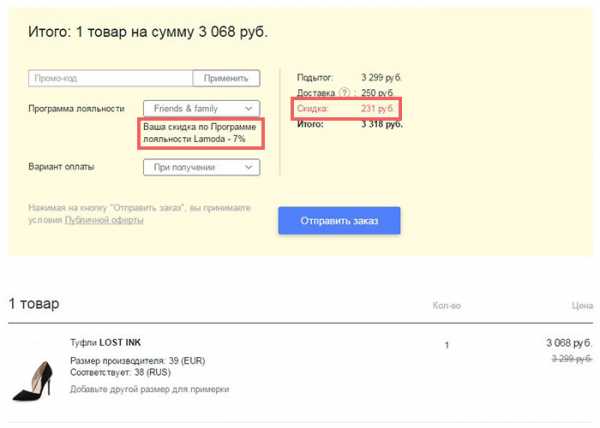
Task: Expand the При получении payment dropdown
Action: 201,167
